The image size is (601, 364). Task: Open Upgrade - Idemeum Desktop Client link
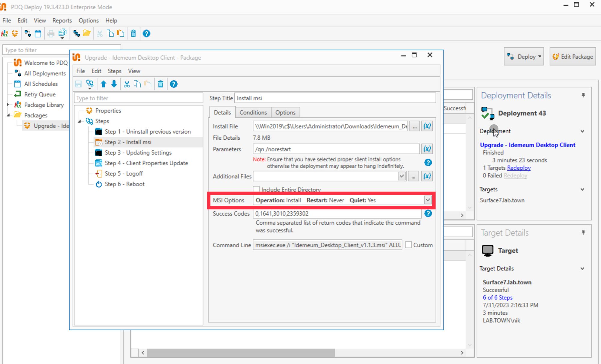527,145
